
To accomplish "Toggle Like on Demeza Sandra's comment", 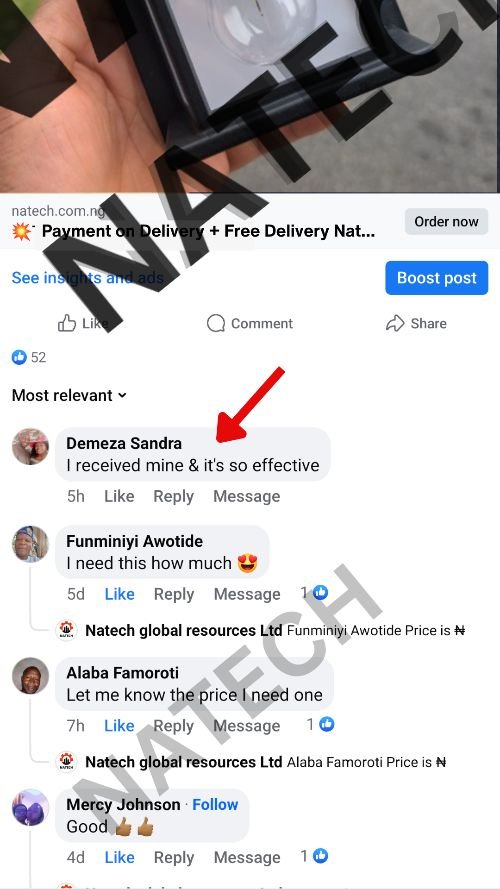I will click(119, 496).
